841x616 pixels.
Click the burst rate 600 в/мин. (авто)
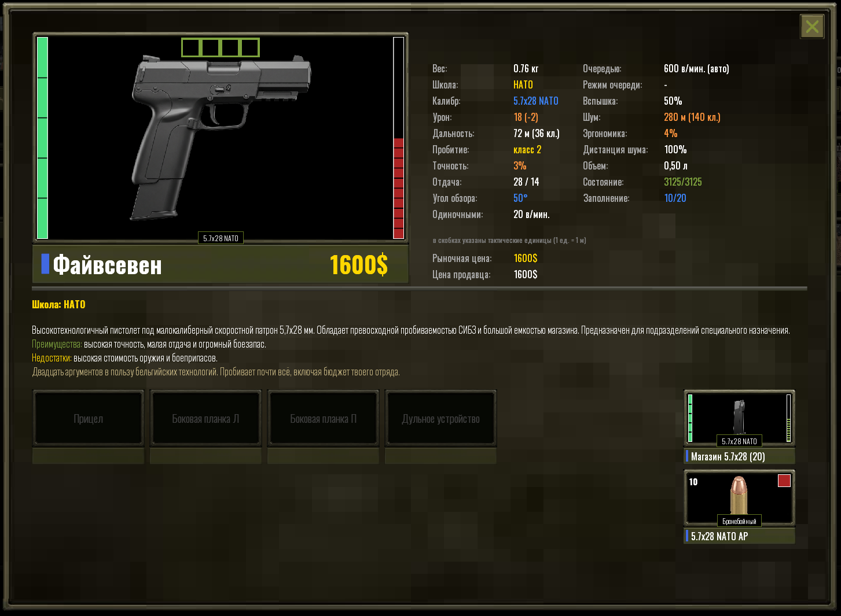(x=696, y=68)
